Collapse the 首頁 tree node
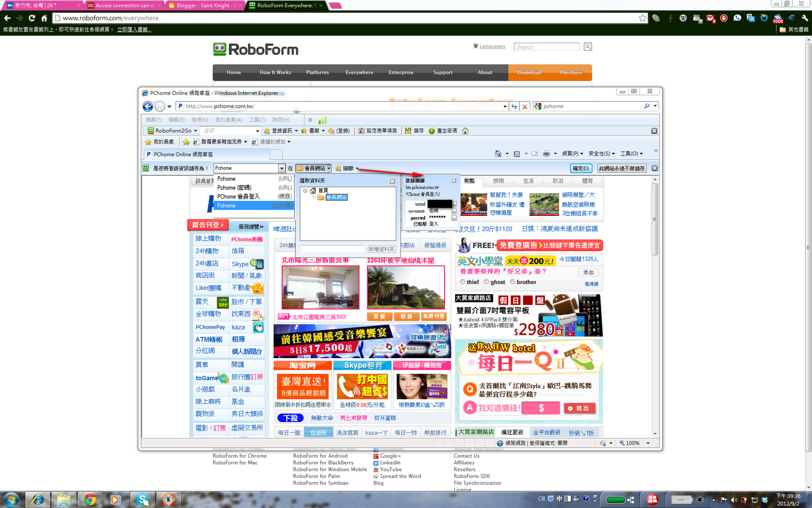 click(x=305, y=190)
